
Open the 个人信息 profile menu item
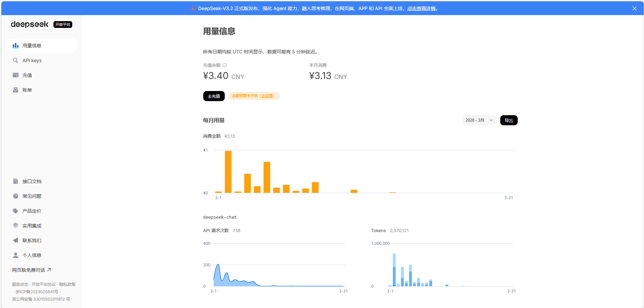(x=32, y=255)
